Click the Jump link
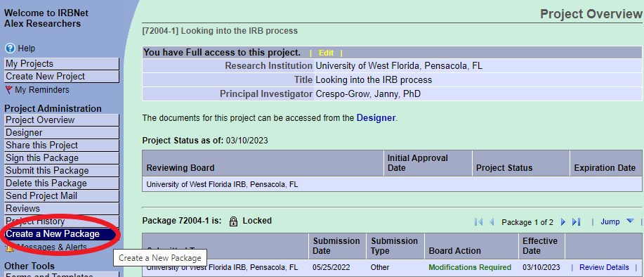This screenshot has width=644, height=277. click(x=610, y=221)
